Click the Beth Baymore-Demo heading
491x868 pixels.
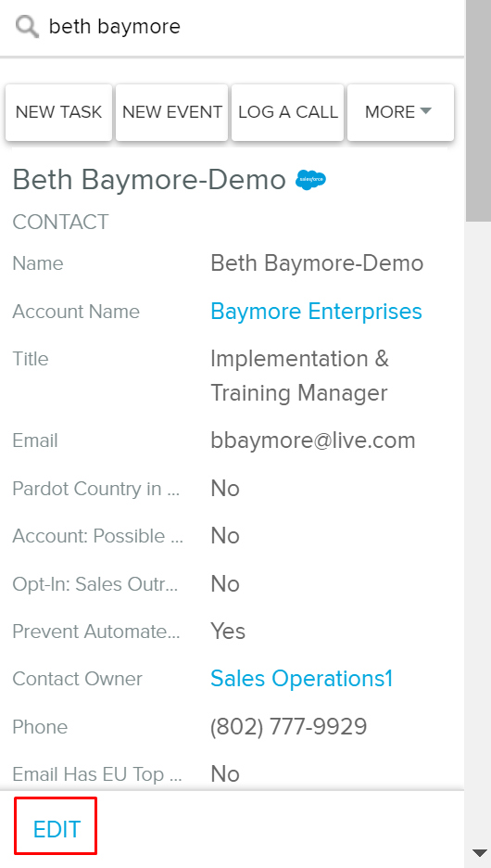coord(149,180)
